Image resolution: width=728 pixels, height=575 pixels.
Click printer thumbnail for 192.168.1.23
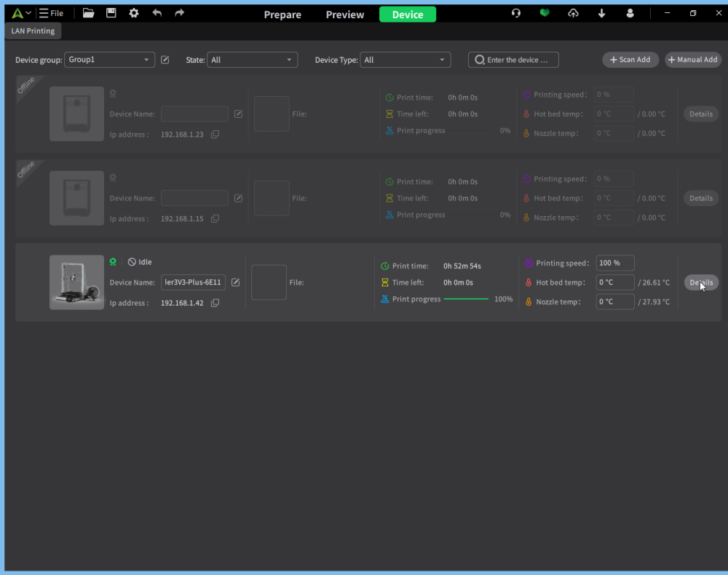point(76,114)
